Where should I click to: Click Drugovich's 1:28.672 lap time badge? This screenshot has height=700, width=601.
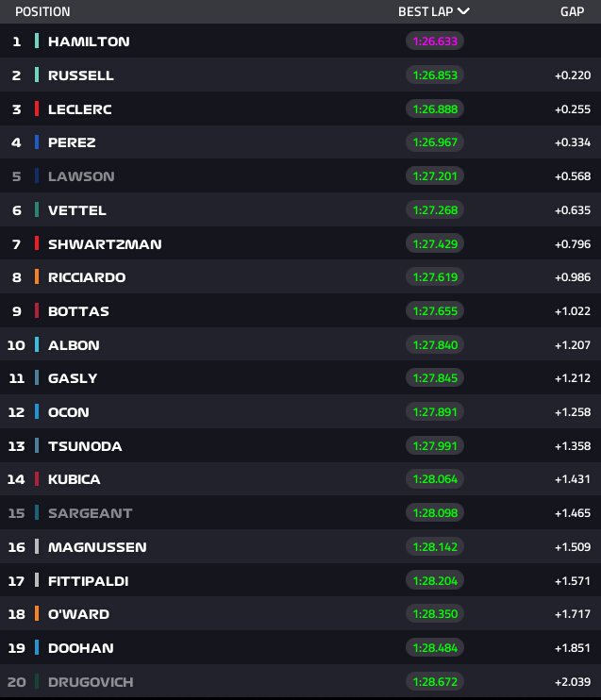(x=435, y=681)
